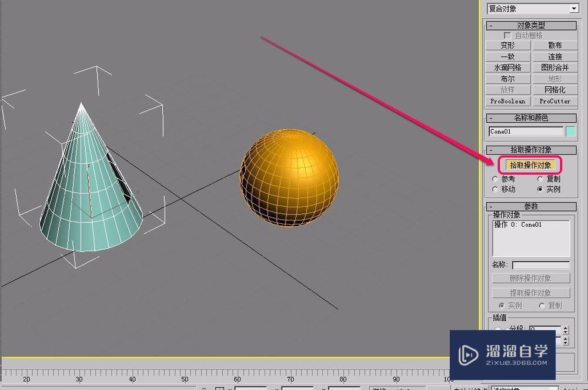Open the 图形合并 (ShapeMerge) tool
Viewport: 588px width, 390px height.
[554, 67]
